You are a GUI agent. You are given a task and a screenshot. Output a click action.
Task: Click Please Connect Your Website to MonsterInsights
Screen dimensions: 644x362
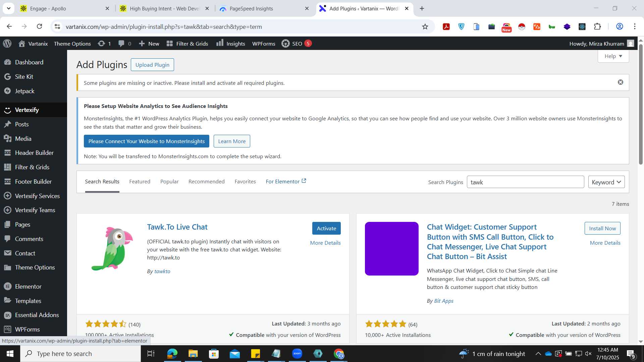pyautogui.click(x=146, y=141)
